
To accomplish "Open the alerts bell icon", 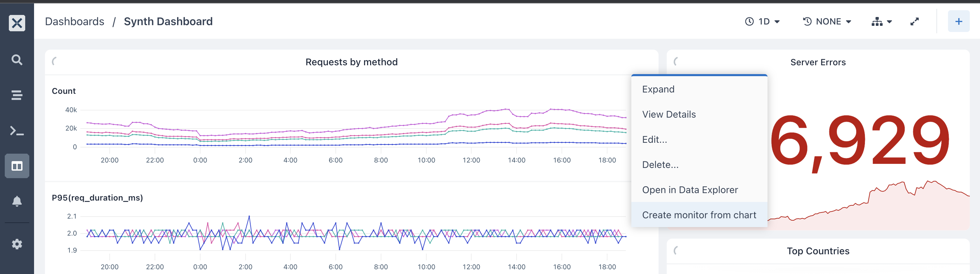I will [x=17, y=201].
